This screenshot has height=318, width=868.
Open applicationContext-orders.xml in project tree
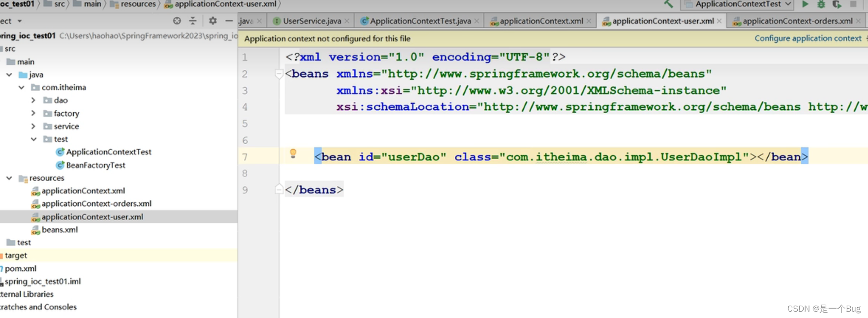[x=96, y=203]
